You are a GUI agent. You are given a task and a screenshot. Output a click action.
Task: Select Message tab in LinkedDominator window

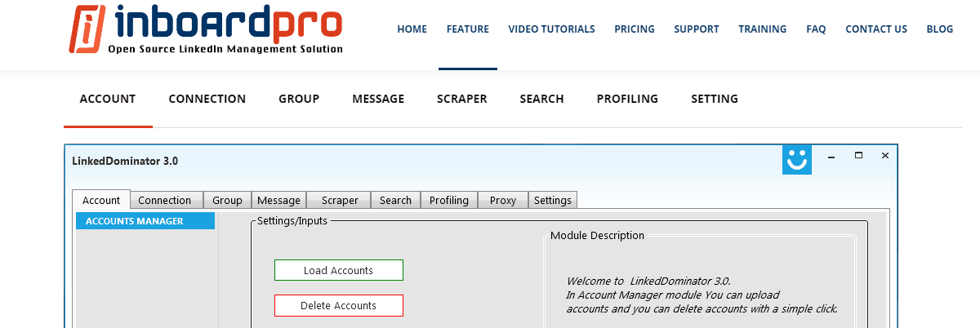click(x=278, y=200)
